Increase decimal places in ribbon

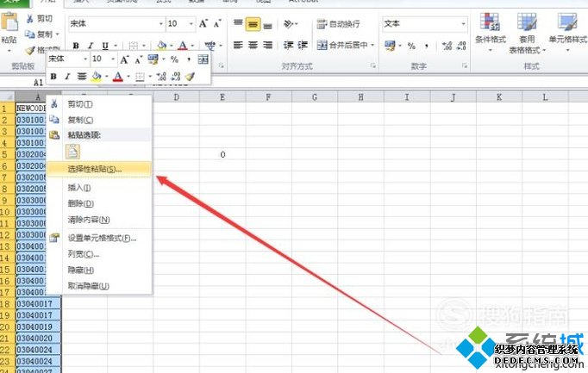[447, 46]
